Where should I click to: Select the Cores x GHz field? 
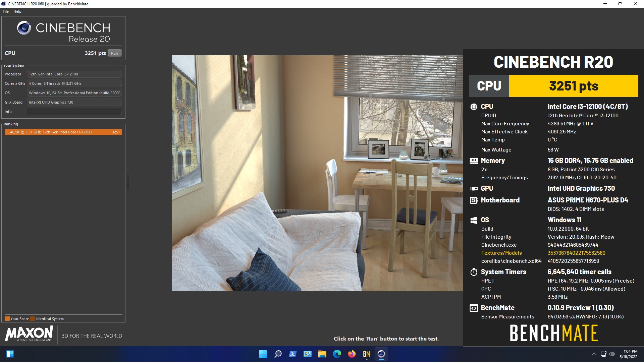(x=74, y=83)
